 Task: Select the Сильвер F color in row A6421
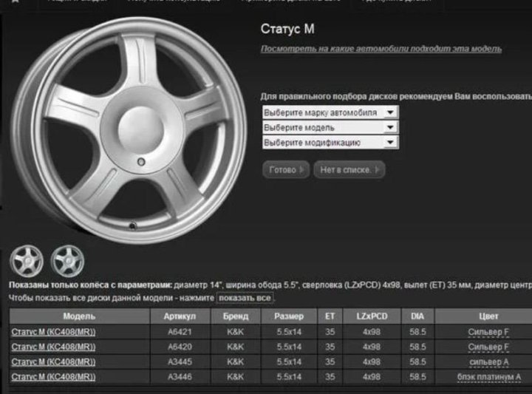click(x=488, y=332)
